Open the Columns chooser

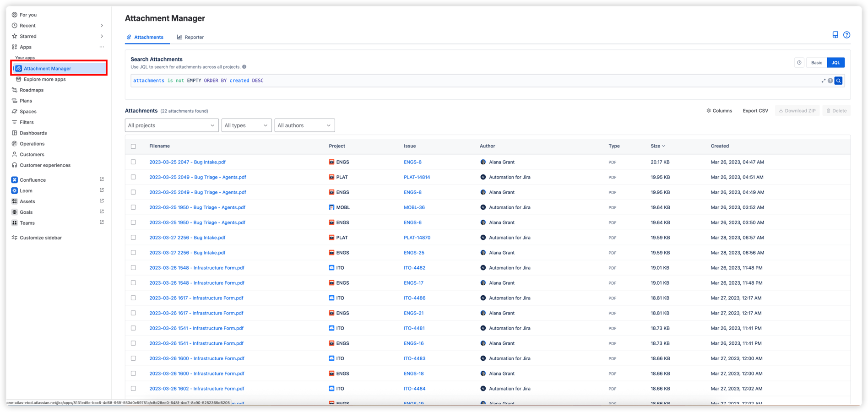pyautogui.click(x=719, y=111)
